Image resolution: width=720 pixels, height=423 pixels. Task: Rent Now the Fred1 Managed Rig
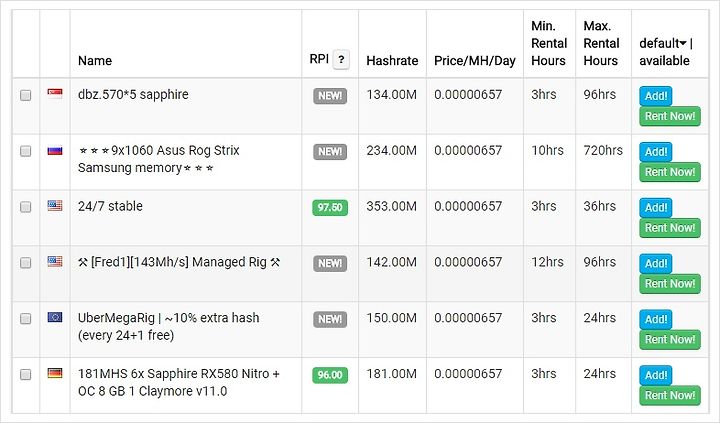[670, 283]
